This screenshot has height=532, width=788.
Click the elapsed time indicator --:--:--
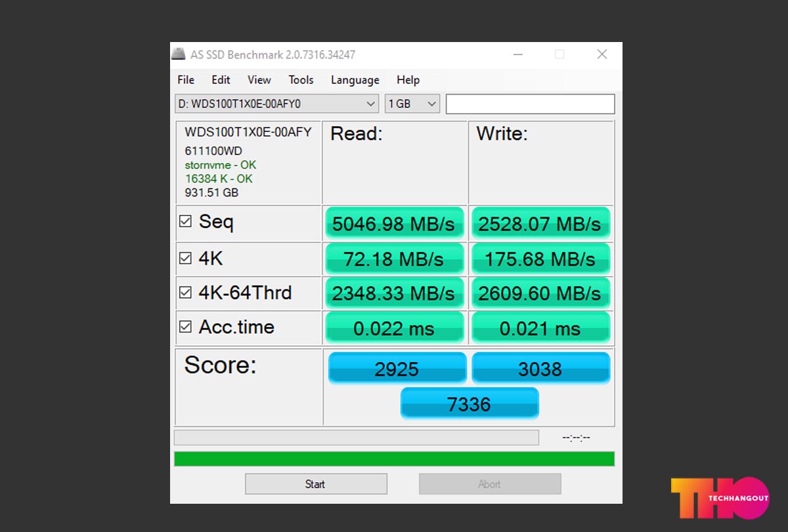pos(577,437)
